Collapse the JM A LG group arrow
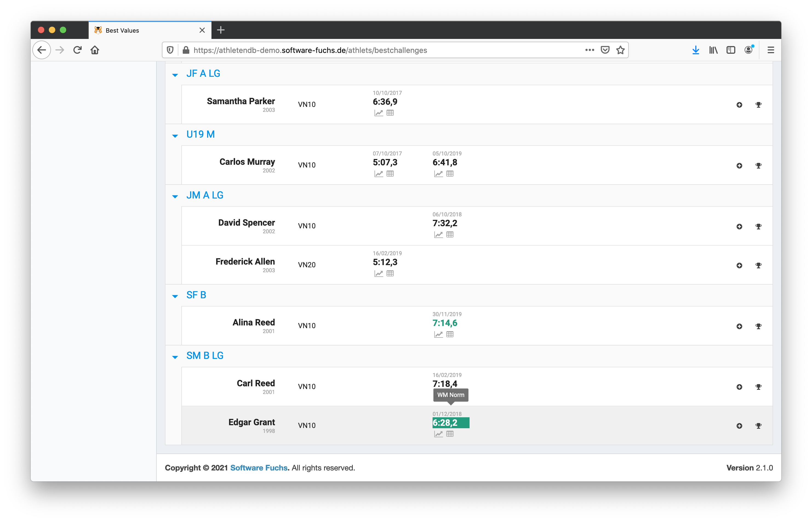 (x=175, y=197)
